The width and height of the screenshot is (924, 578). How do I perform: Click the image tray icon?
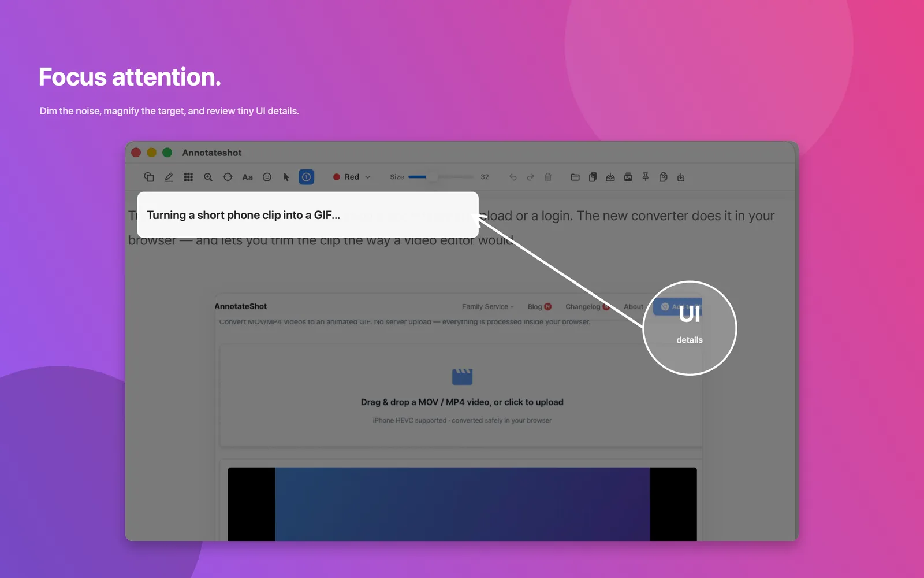(628, 177)
